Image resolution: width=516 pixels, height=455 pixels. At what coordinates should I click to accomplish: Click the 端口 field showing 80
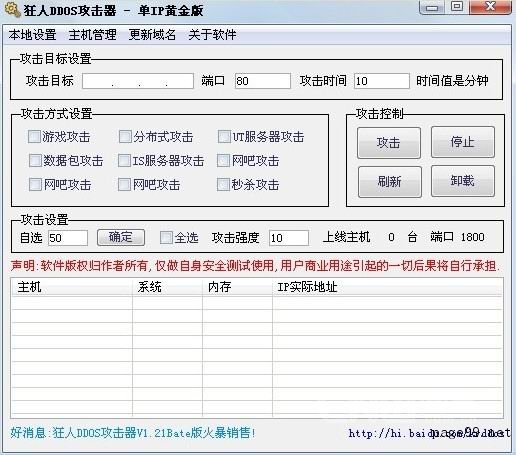pyautogui.click(x=262, y=81)
